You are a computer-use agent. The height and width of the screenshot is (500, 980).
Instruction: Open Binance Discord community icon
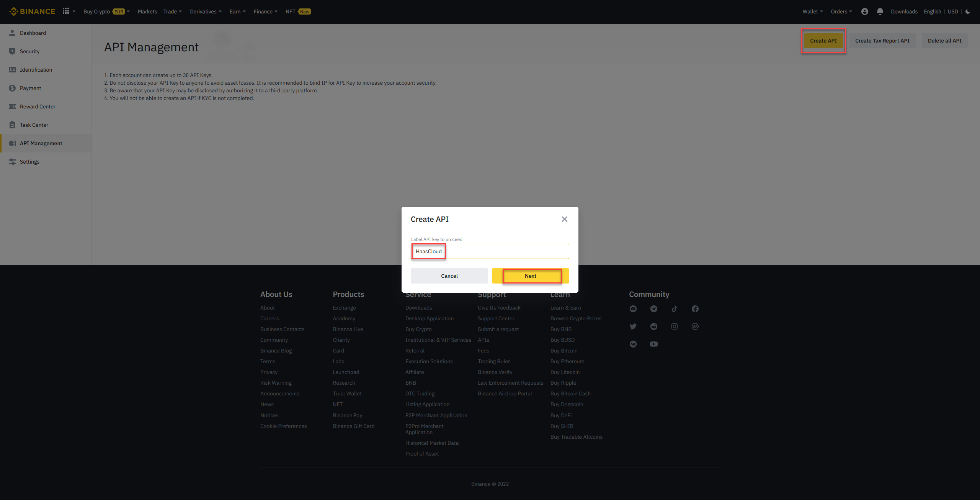[x=633, y=309]
